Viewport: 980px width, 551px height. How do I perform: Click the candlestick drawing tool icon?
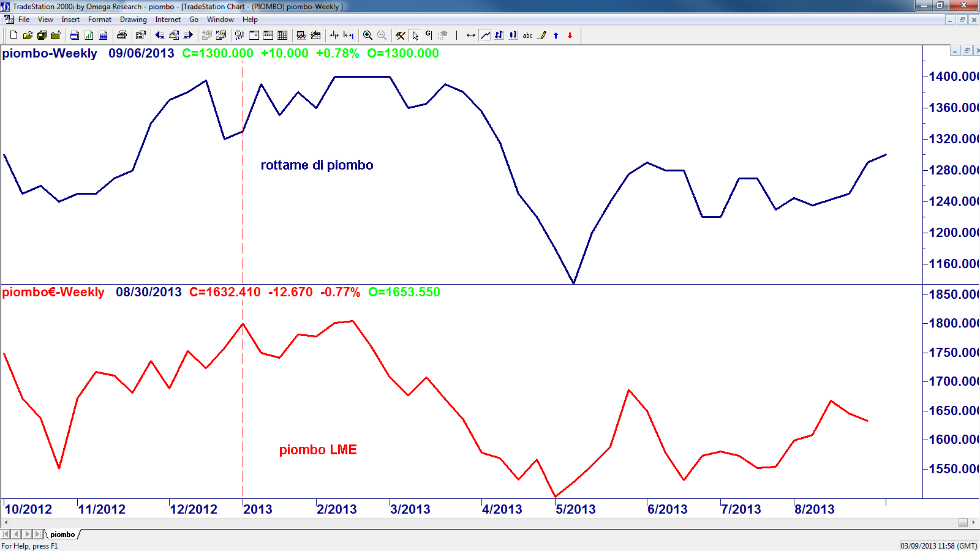[x=513, y=35]
